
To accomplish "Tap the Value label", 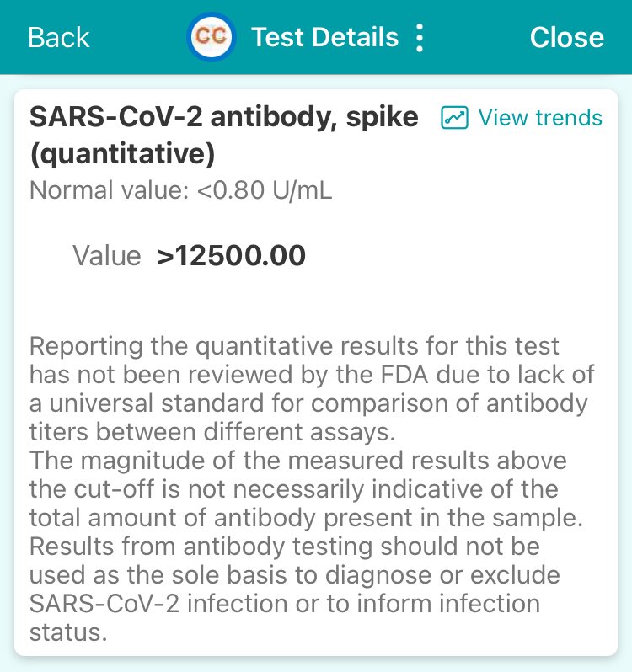I will click(x=106, y=256).
